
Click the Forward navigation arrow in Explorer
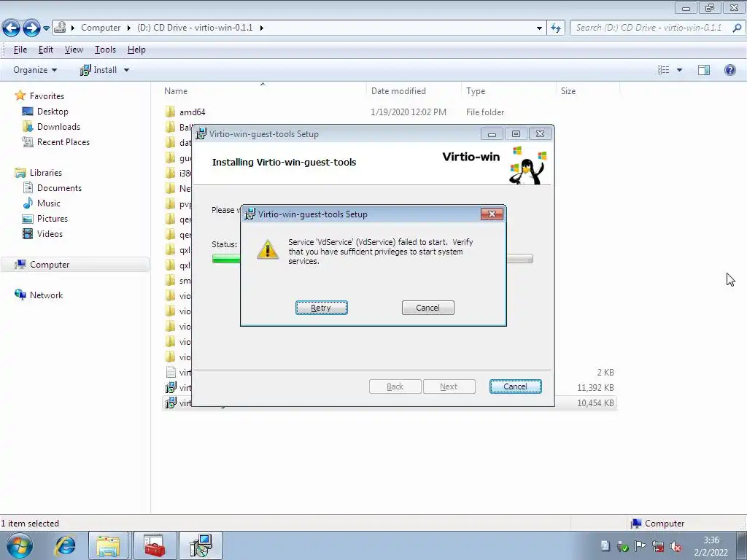click(31, 28)
